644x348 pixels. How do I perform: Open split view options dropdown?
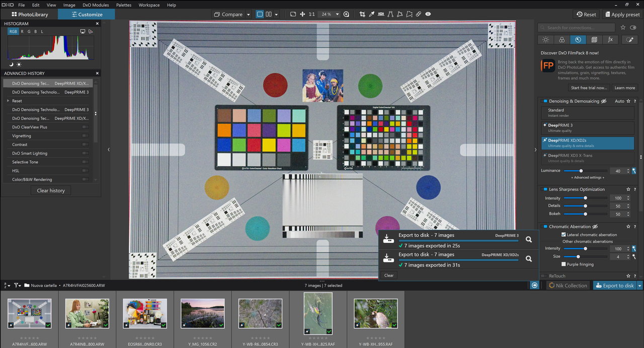click(x=277, y=15)
